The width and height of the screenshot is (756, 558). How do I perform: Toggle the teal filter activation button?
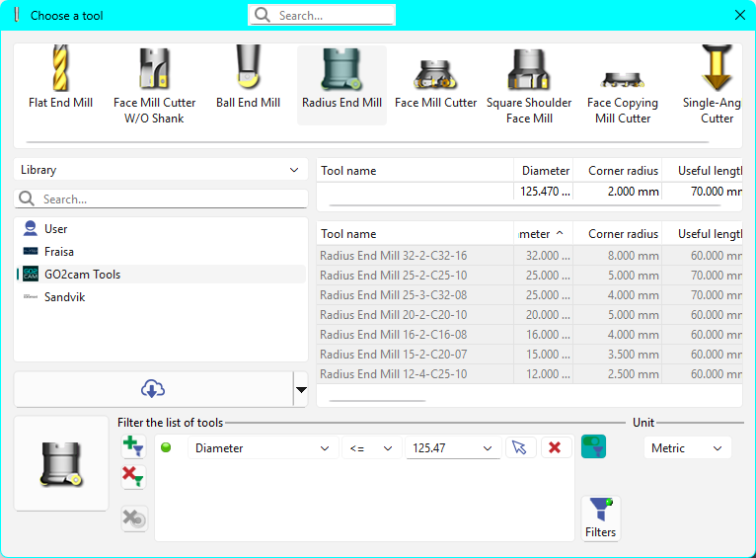click(593, 446)
